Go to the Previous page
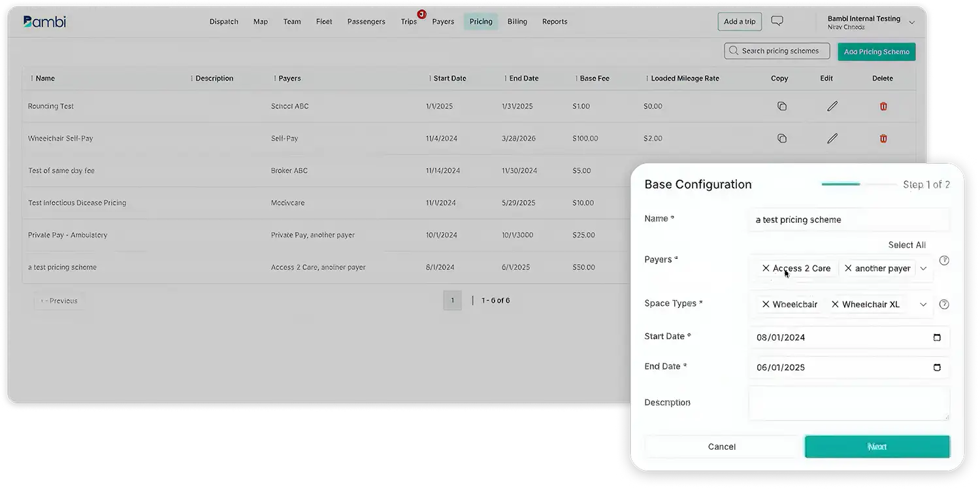This screenshot has height=489, width=980. [x=59, y=301]
